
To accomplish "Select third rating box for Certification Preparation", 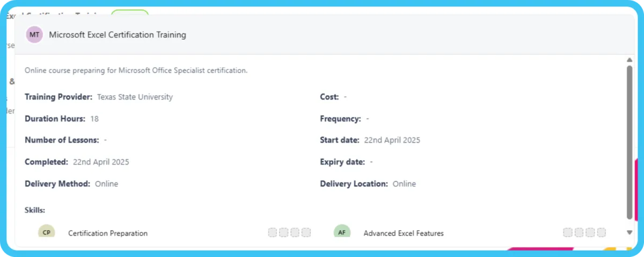I will click(x=295, y=233).
